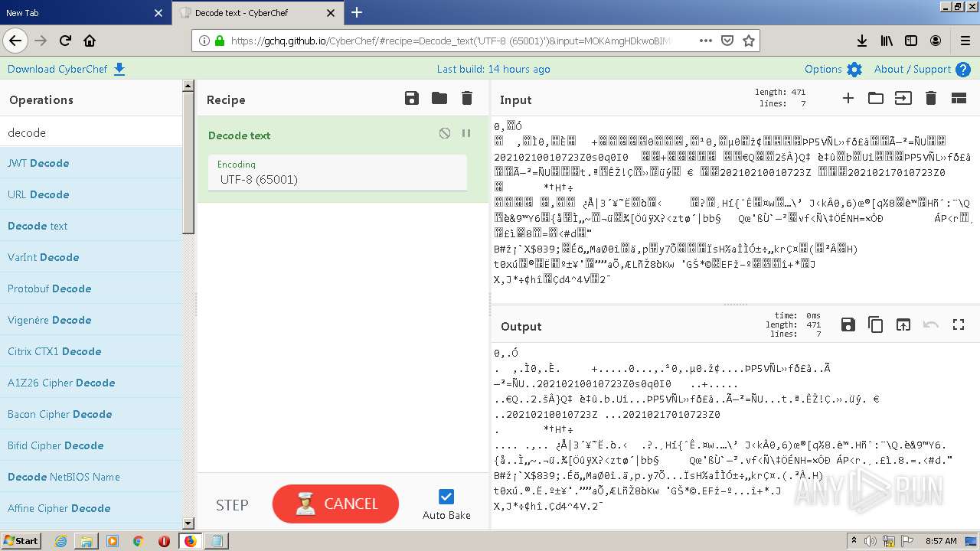Open folder as input
This screenshot has height=551, width=980.
876,98
